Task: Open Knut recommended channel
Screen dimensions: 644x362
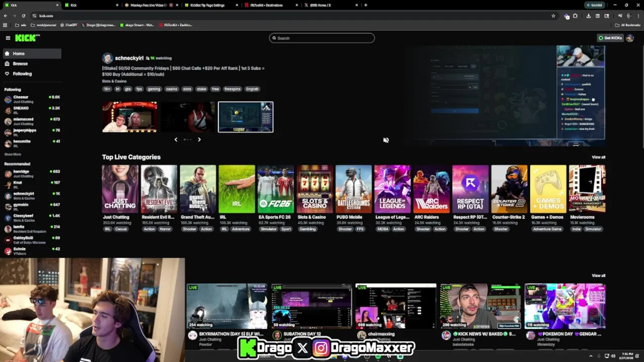Action: coord(31,185)
